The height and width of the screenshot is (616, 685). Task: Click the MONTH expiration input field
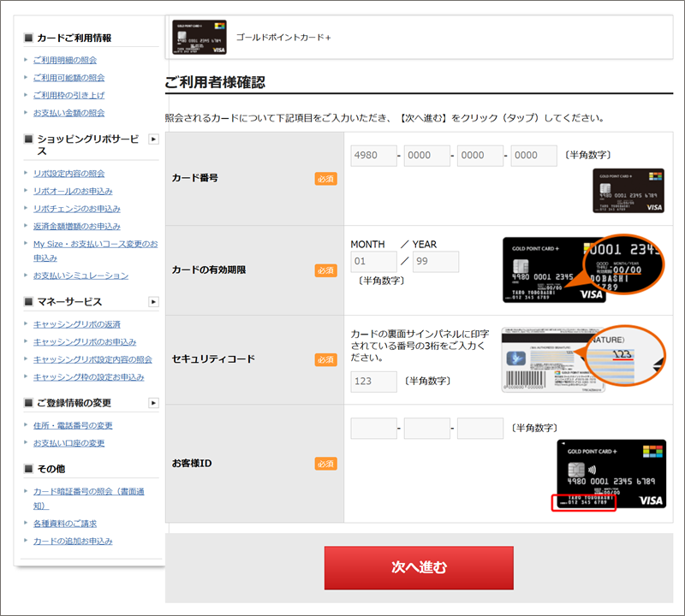tap(373, 262)
